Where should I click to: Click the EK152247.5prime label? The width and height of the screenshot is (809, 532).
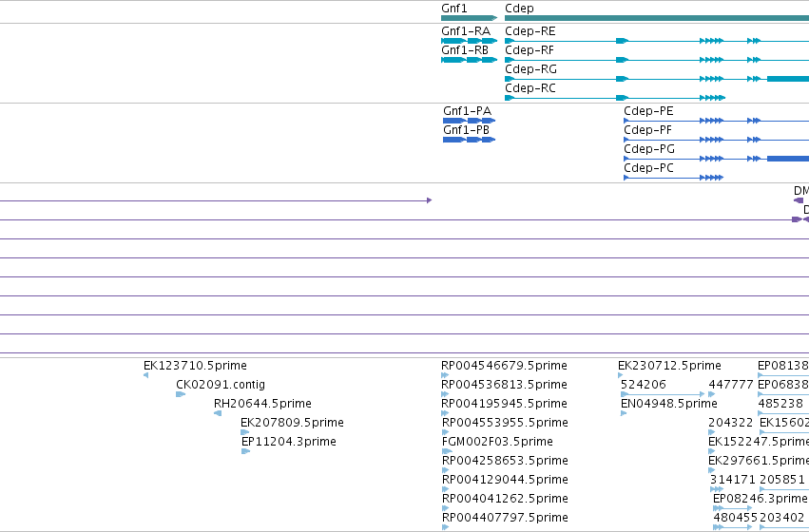click(759, 442)
